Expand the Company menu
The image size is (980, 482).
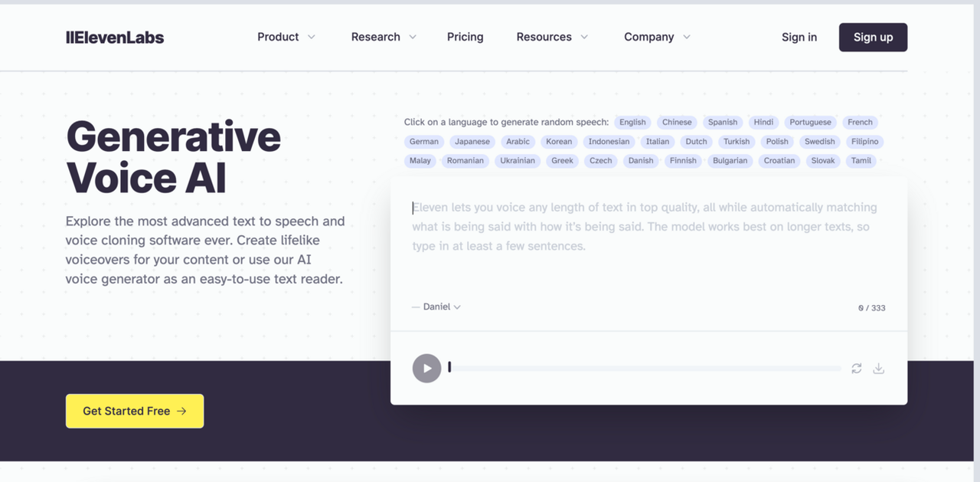657,37
